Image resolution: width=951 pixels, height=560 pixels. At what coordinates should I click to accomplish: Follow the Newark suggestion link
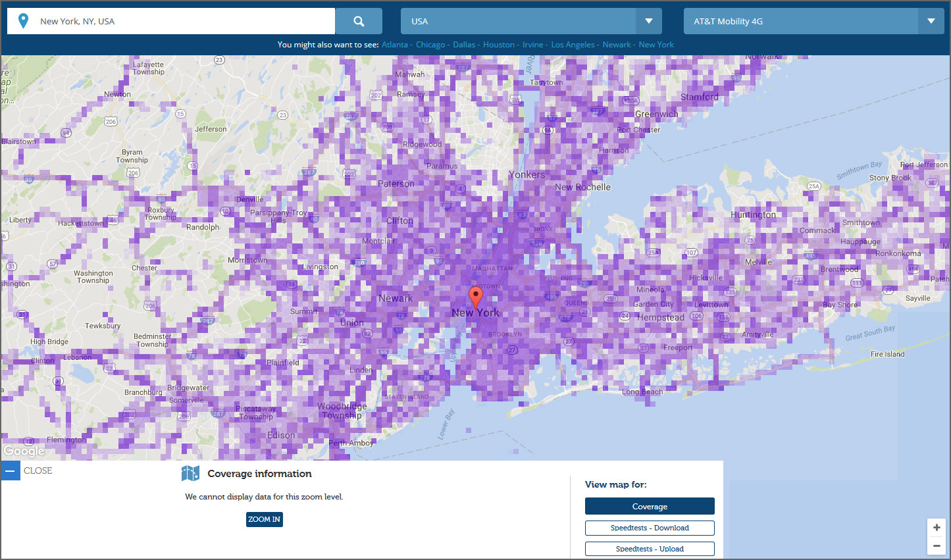[x=617, y=45]
